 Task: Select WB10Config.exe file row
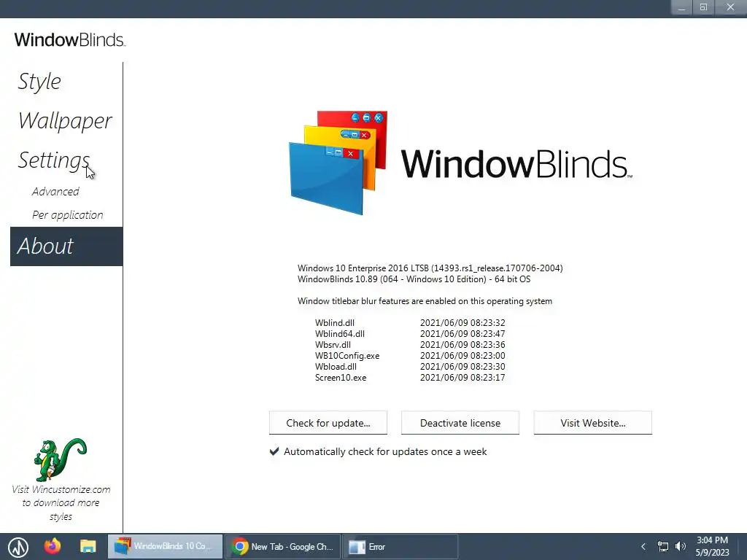[x=410, y=356]
